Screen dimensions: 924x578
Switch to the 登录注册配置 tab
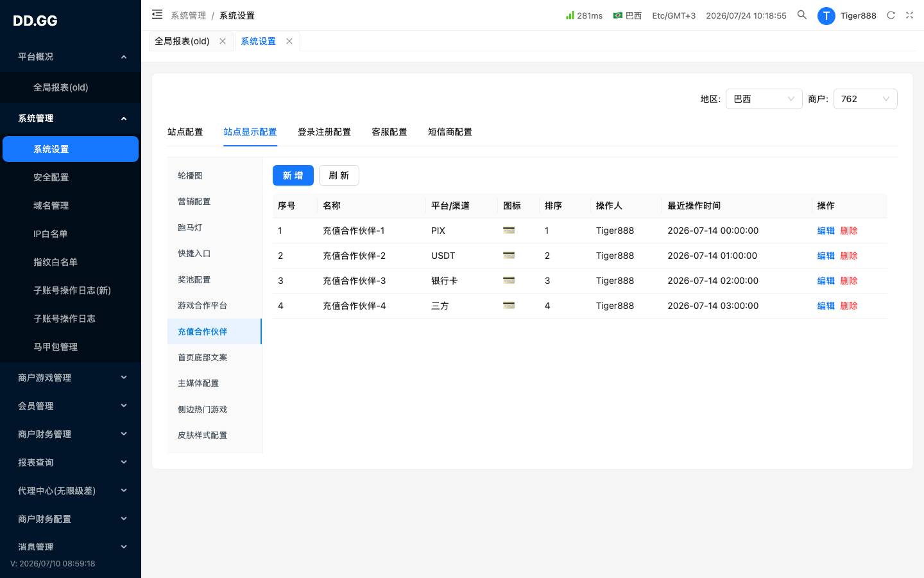pos(324,132)
